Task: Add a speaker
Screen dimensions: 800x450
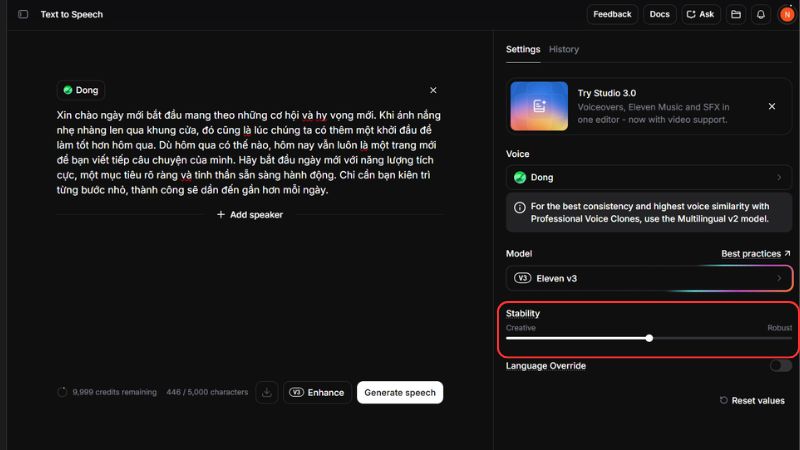Action: pos(250,215)
